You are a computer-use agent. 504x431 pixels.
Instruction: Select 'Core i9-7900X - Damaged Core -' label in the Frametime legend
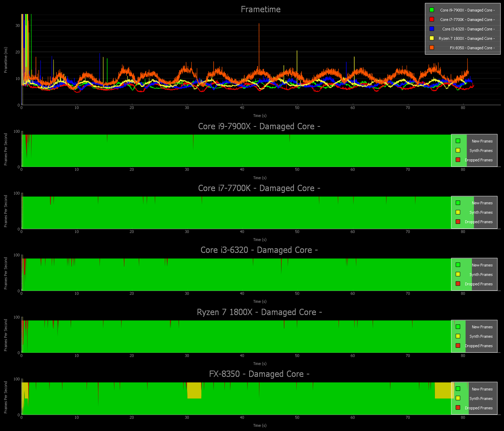tap(467, 10)
